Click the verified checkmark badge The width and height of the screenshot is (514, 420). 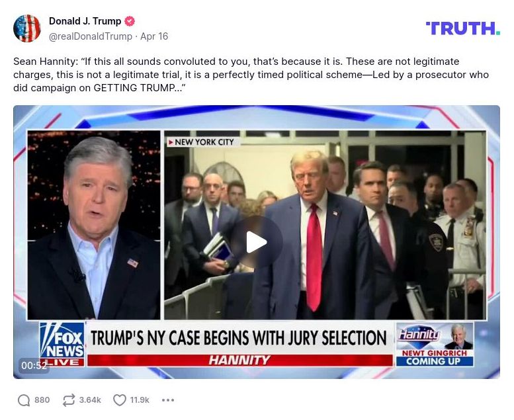tap(130, 21)
